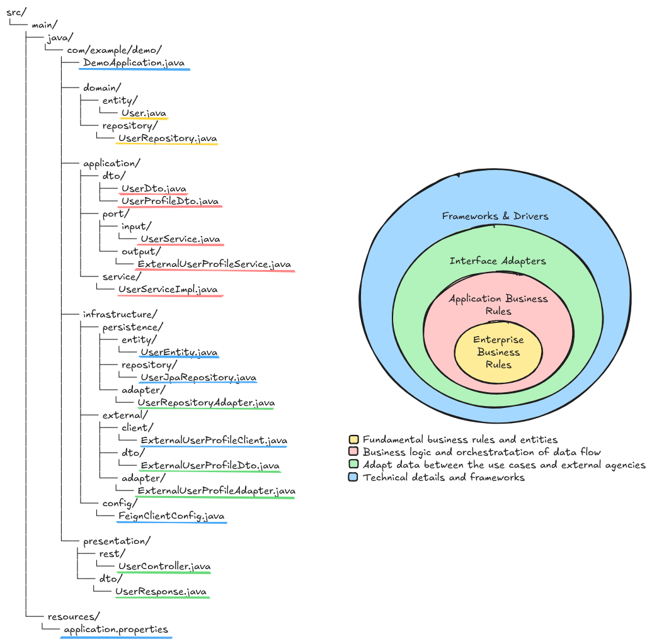This screenshot has height=644, width=652.
Task: Open DemoApplication.java in the tree
Action: pos(134,63)
